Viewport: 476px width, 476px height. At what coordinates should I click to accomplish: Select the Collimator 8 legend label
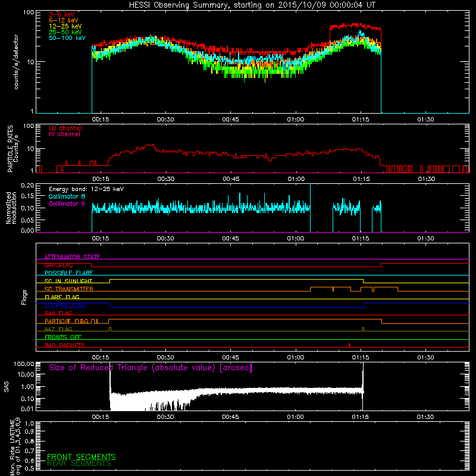point(67,196)
